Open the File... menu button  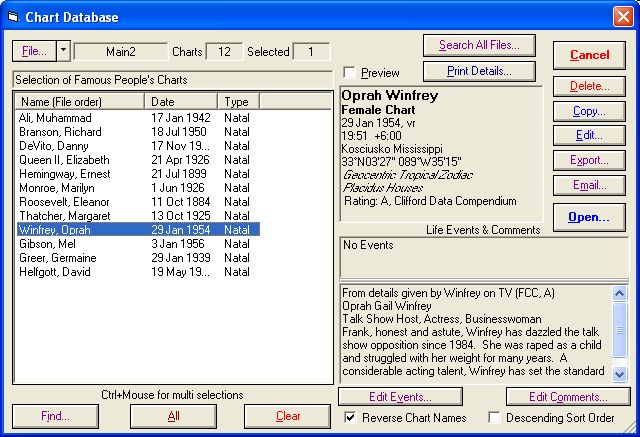tap(33, 51)
